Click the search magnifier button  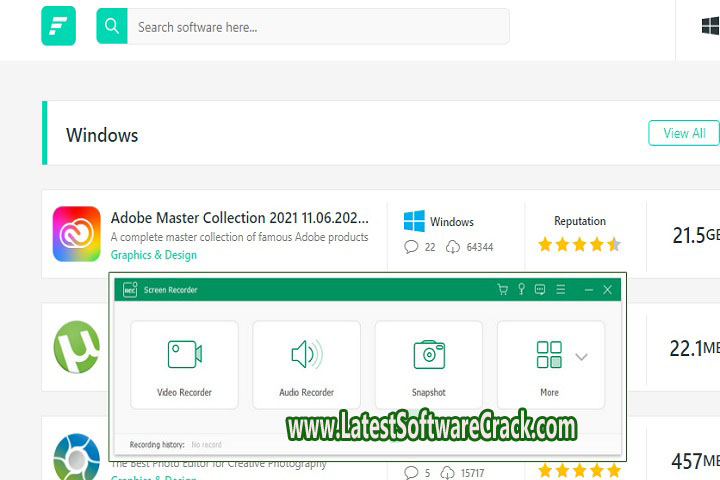point(111,27)
